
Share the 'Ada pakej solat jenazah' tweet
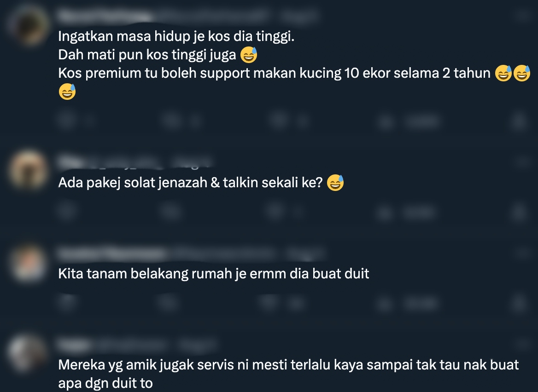coord(519,212)
